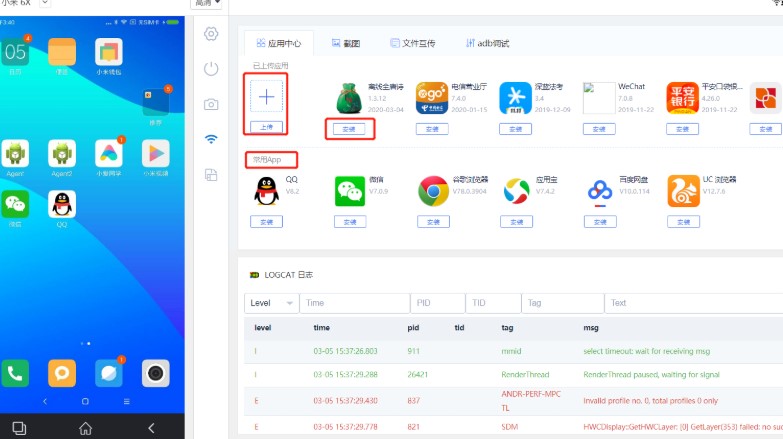Open the 小爱同学 app on the phone screen
783x439 pixels.
(x=109, y=153)
